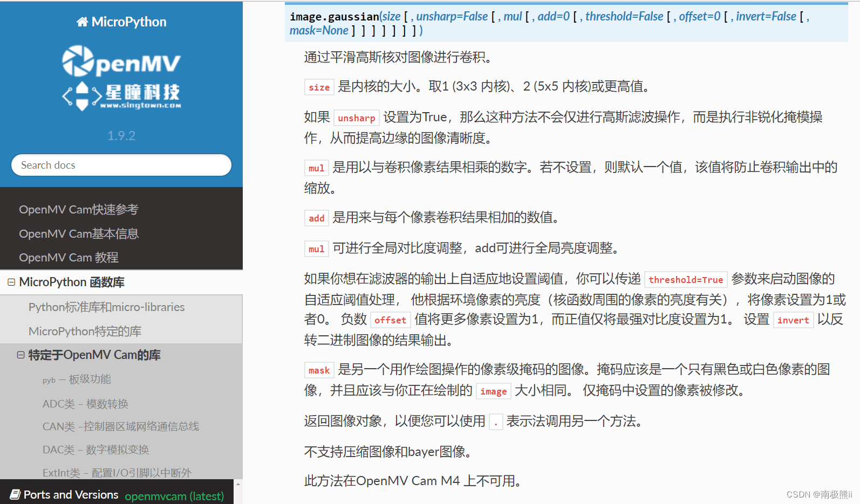The image size is (860, 504).
Task: Open ExtInt类 – 配置I/O引脚以中断外 page
Action: tap(117, 473)
